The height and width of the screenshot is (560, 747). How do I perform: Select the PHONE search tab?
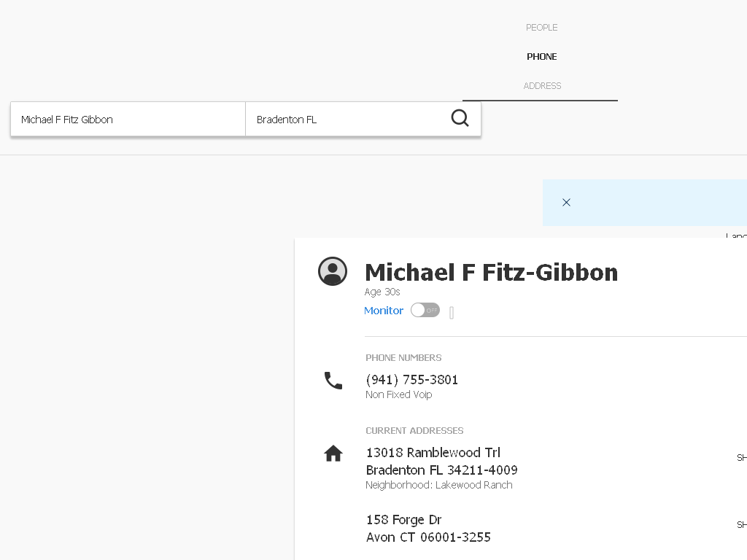pos(542,57)
